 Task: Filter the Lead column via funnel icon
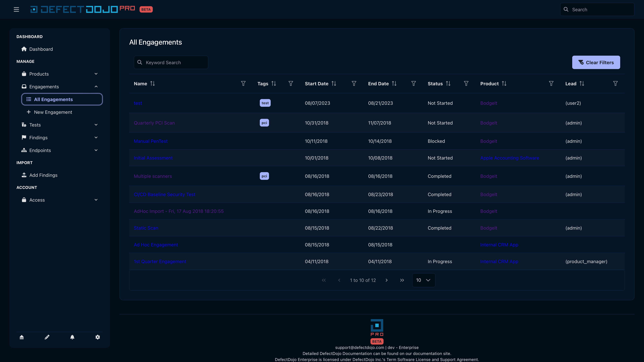tap(615, 83)
